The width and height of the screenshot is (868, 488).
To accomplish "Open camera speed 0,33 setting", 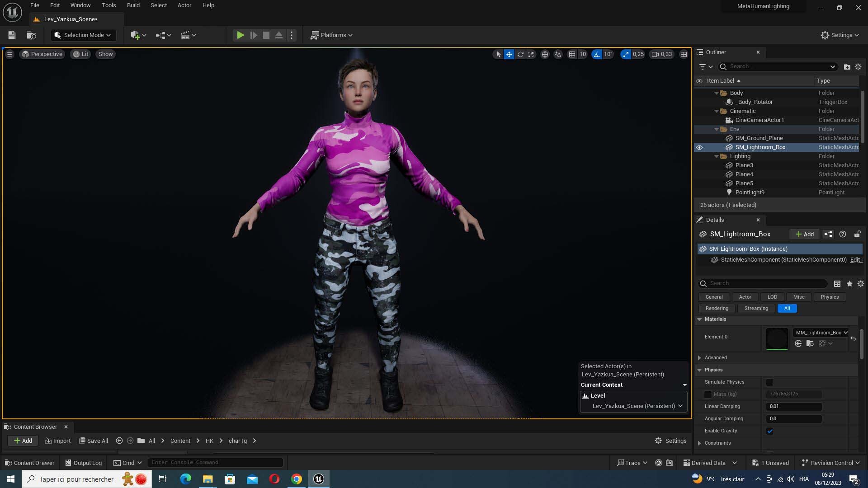I will click(x=662, y=54).
